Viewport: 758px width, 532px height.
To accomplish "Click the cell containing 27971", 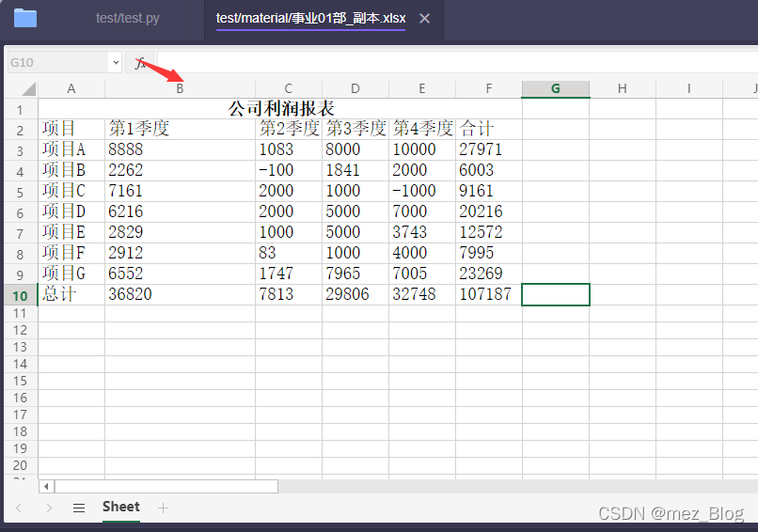I will [x=489, y=149].
